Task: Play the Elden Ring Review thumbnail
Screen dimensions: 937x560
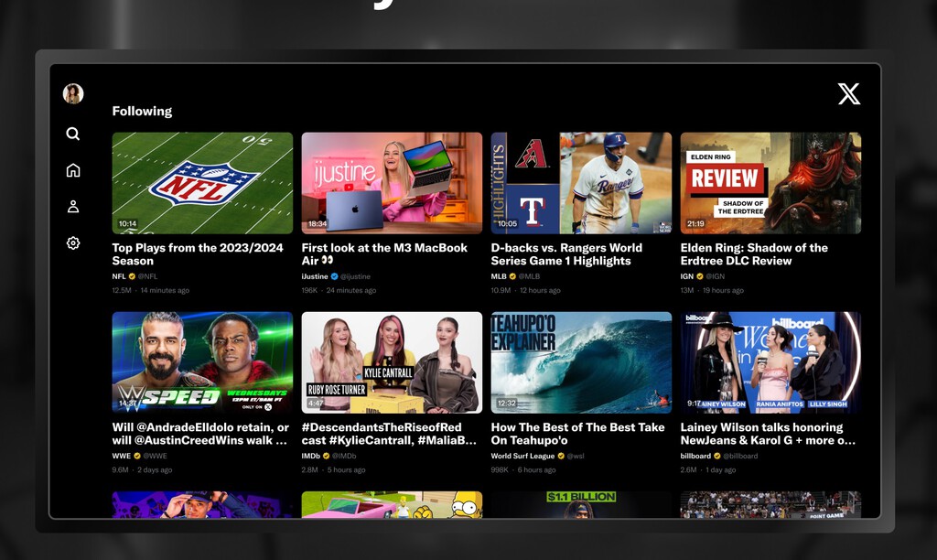Action: (770, 183)
